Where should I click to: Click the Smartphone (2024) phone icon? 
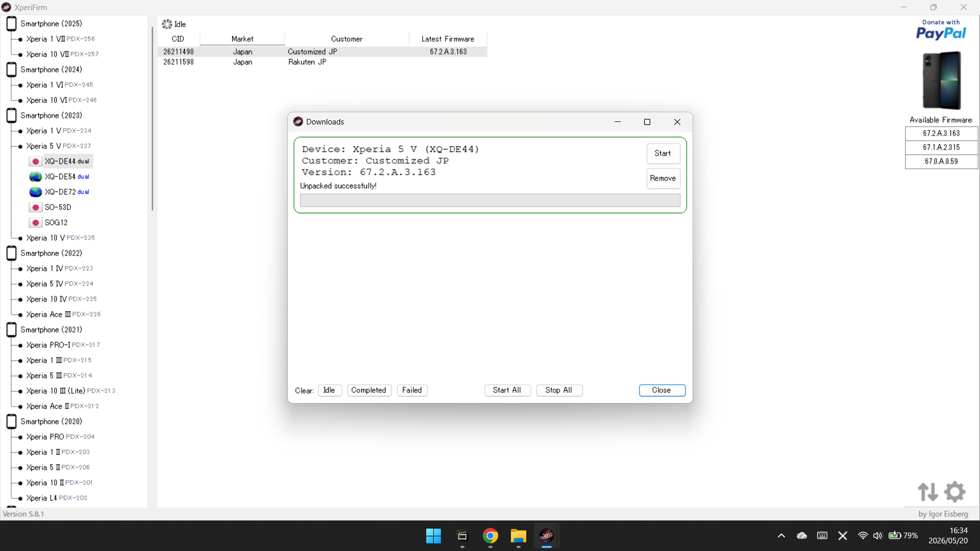[x=11, y=69]
